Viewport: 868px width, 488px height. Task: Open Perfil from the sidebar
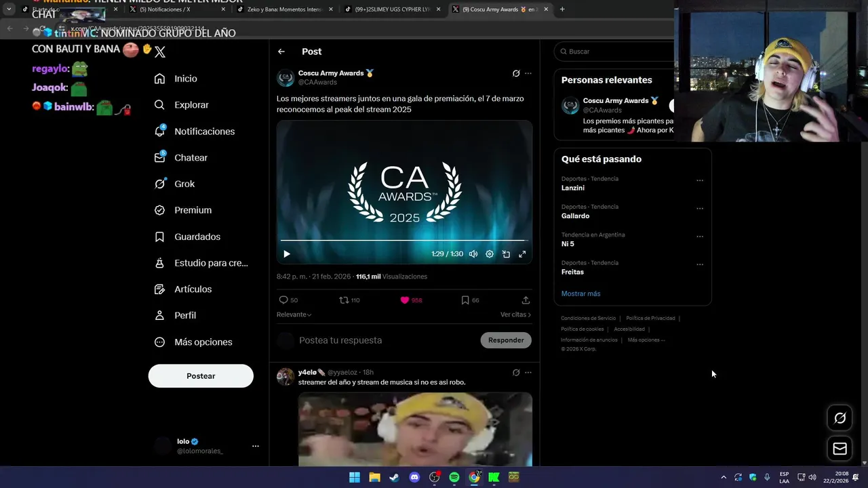(176, 315)
